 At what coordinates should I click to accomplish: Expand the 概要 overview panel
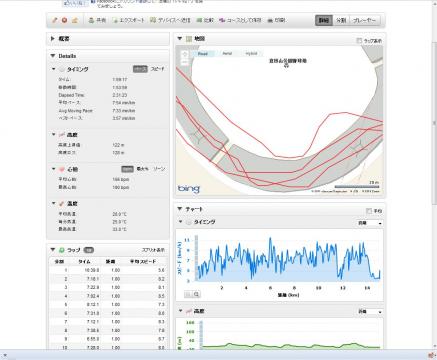(x=53, y=39)
